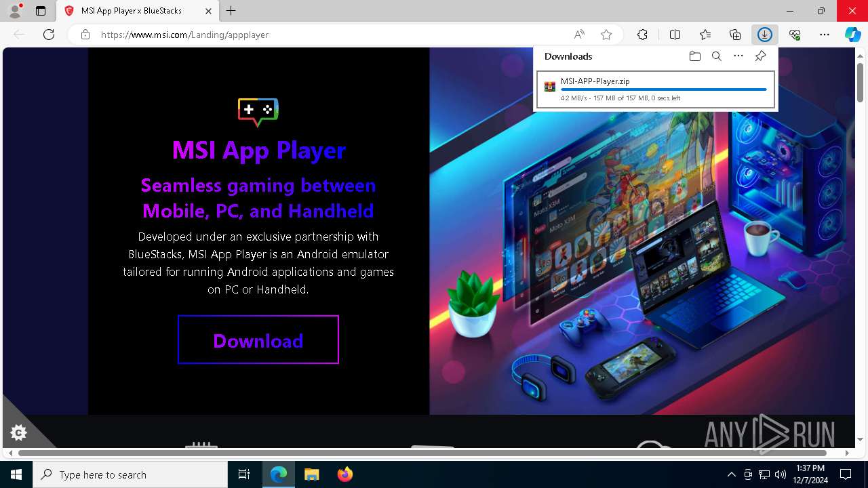The image size is (868, 488).
Task: Open the tab actions menu icon
Action: tap(41, 11)
